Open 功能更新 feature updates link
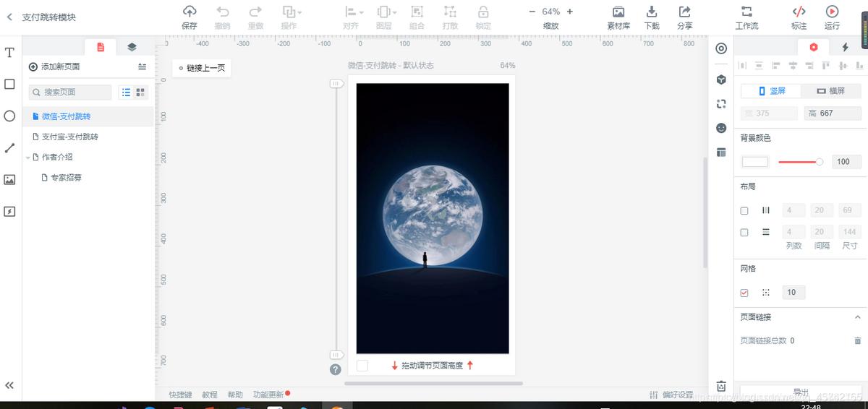Viewport: 868px width, 409px height. 268,395
